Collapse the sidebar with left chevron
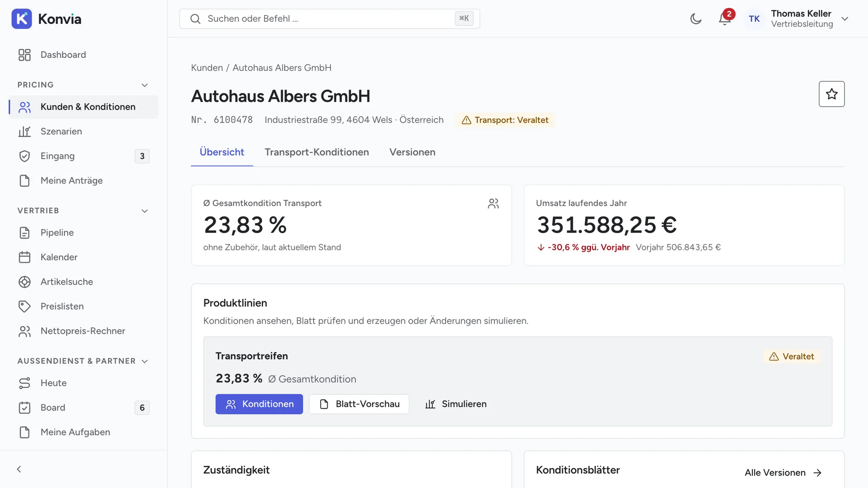 (x=19, y=469)
